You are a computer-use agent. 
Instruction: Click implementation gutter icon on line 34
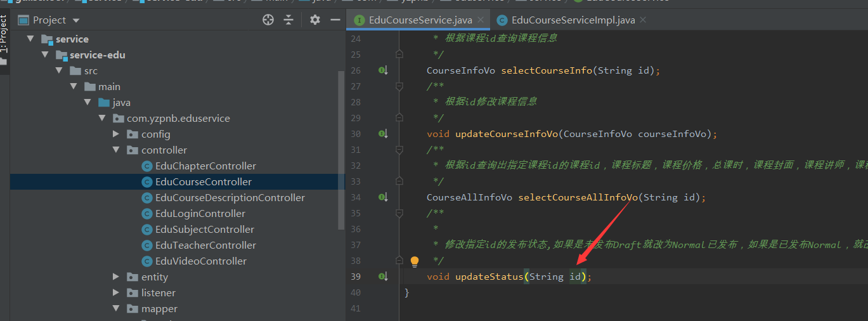click(383, 197)
